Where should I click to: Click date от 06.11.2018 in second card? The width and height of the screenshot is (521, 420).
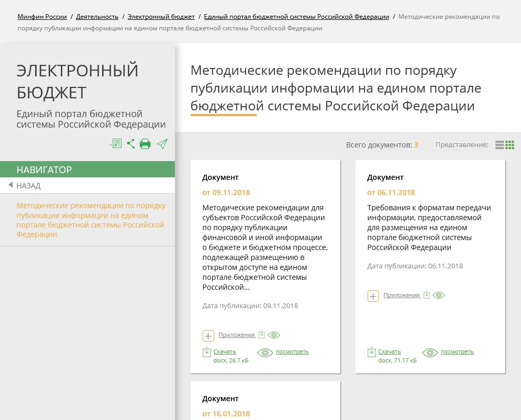point(391,192)
